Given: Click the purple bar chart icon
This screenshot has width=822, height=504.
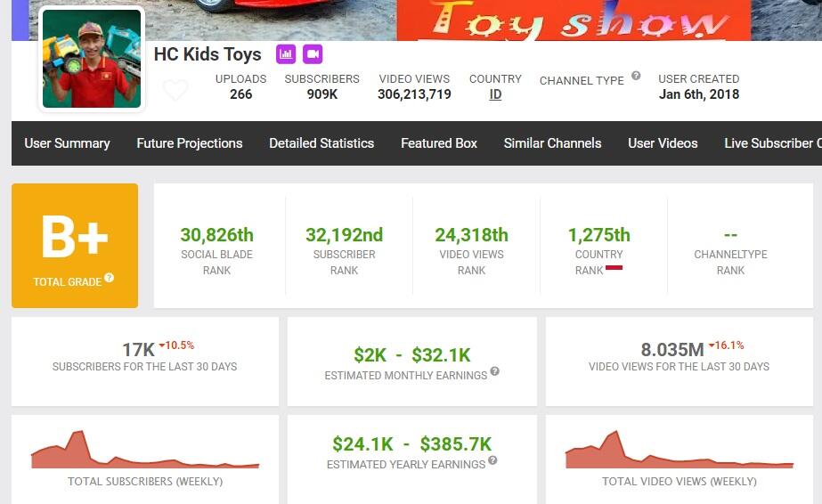Looking at the screenshot, I should coord(286,53).
